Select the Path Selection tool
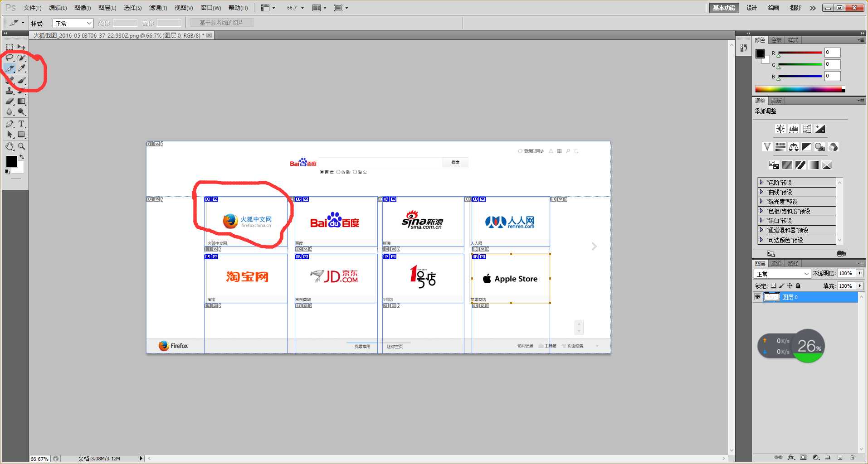Screen dimensions: 868x464 [x=10, y=135]
